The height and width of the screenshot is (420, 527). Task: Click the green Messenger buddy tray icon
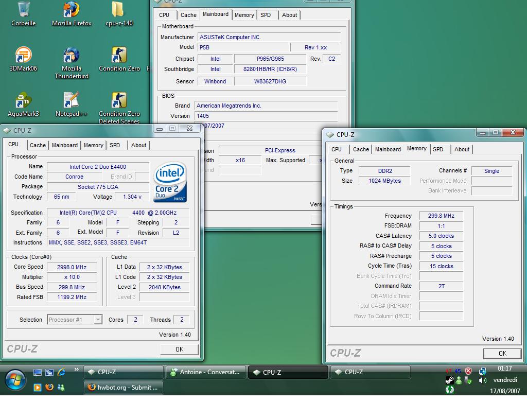(x=459, y=380)
